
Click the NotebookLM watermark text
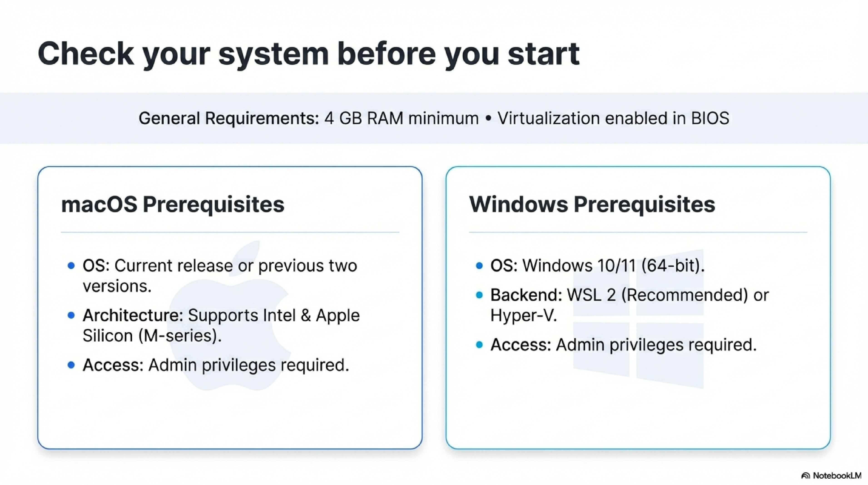tap(837, 476)
